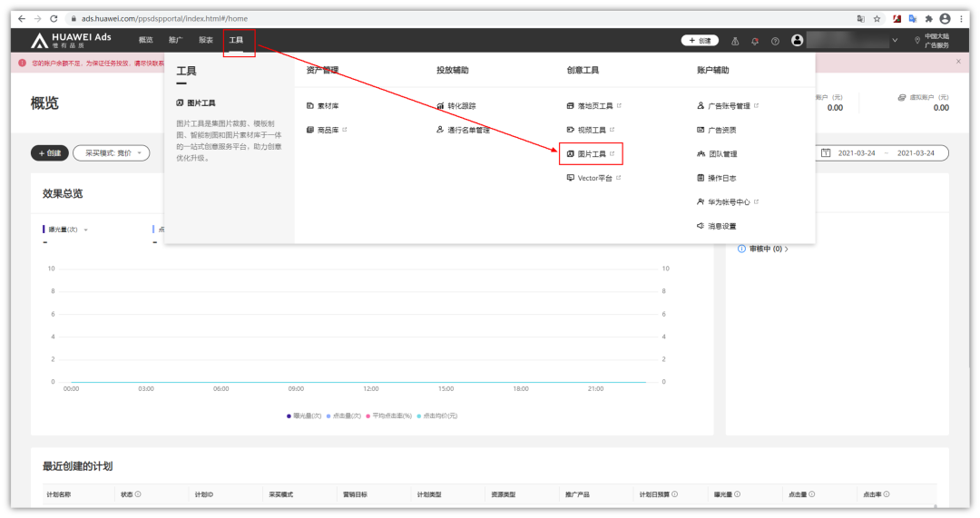Expand the account name dropdown arrow
The width and height of the screenshot is (980, 518).
point(895,41)
